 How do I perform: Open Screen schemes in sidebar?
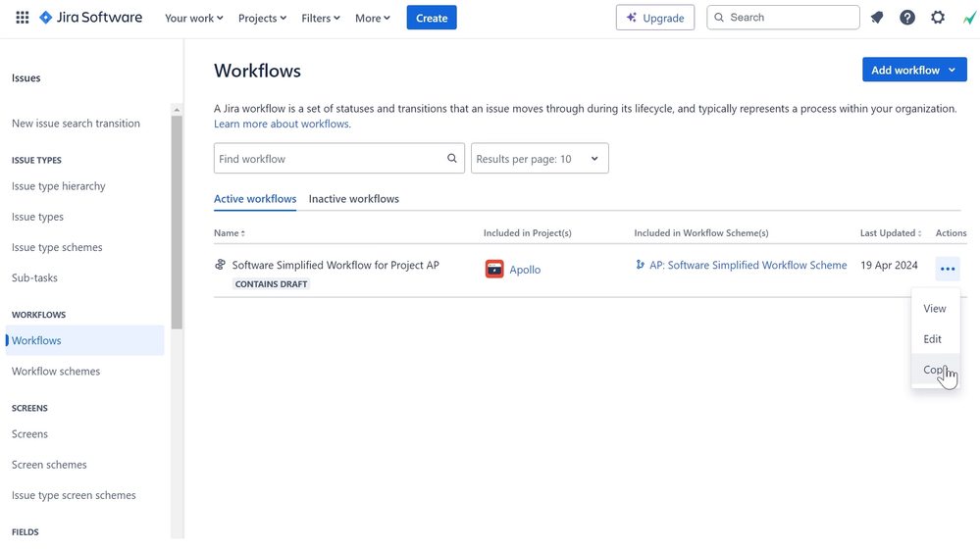click(x=49, y=464)
